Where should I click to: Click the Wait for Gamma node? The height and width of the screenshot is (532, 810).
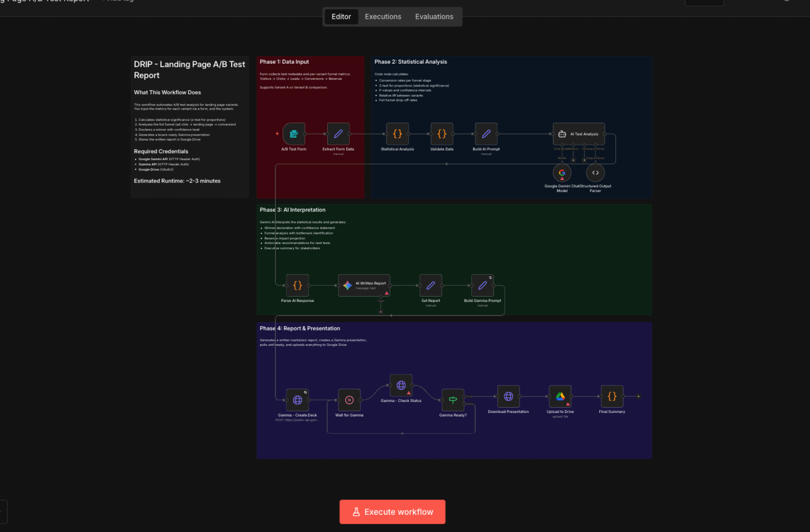click(x=349, y=400)
